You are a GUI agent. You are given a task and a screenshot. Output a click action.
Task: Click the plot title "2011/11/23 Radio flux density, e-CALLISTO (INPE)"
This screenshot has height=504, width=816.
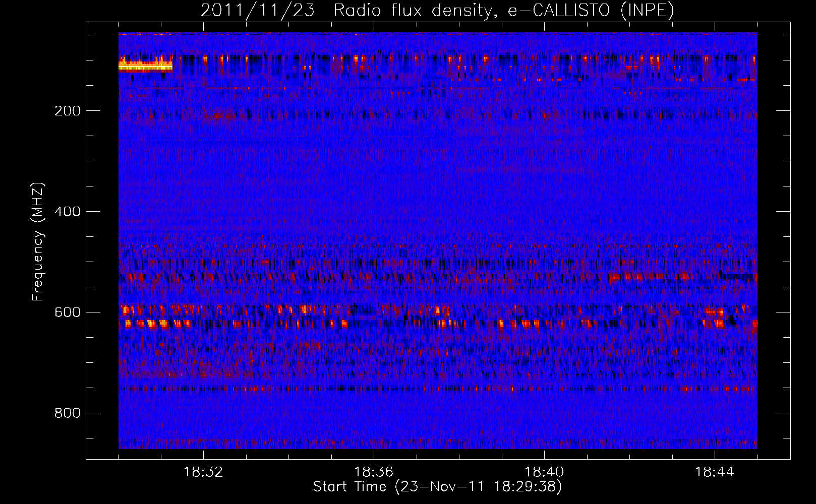(x=437, y=10)
